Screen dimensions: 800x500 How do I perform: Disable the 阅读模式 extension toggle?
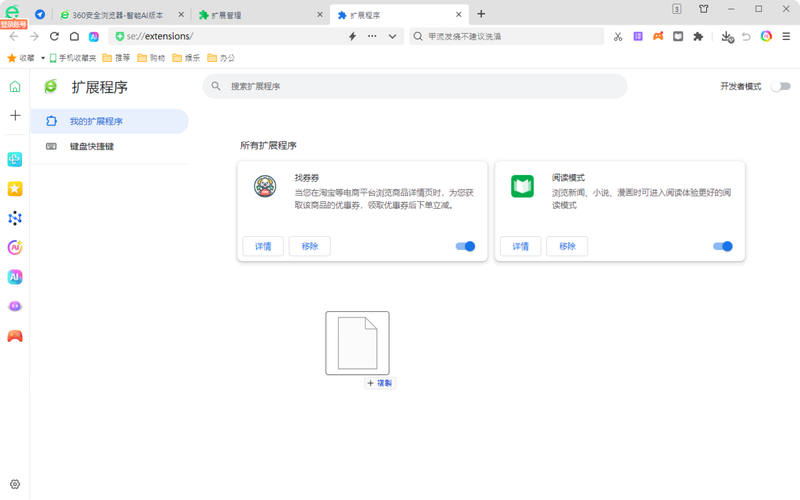click(x=722, y=246)
